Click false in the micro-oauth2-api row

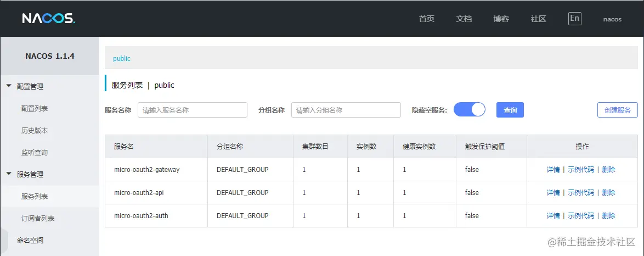472,193
